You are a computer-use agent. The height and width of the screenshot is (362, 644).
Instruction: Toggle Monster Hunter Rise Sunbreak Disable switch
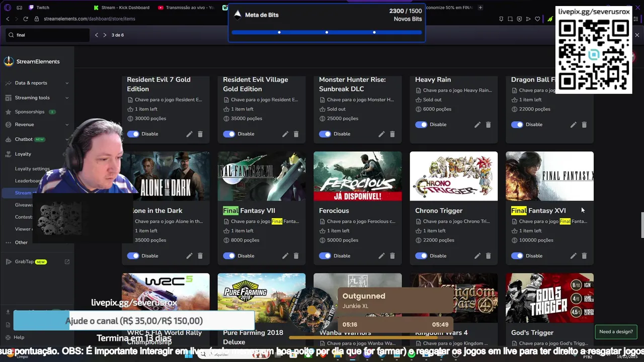click(325, 134)
